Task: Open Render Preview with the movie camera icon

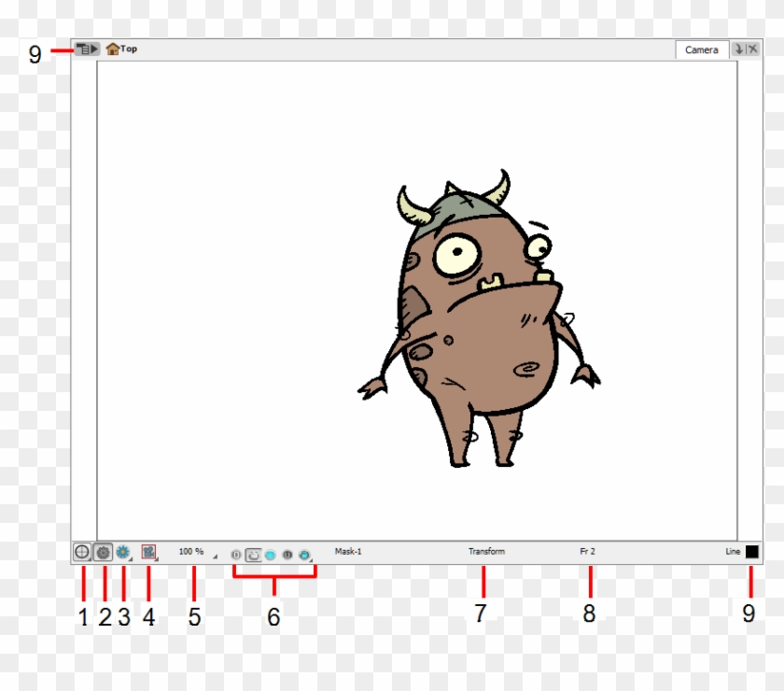Action: click(x=147, y=551)
